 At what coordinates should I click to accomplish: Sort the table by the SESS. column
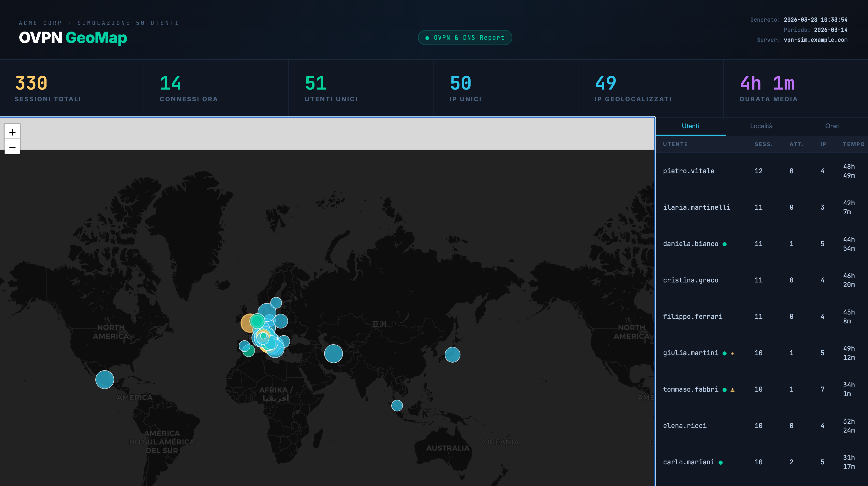coord(763,144)
